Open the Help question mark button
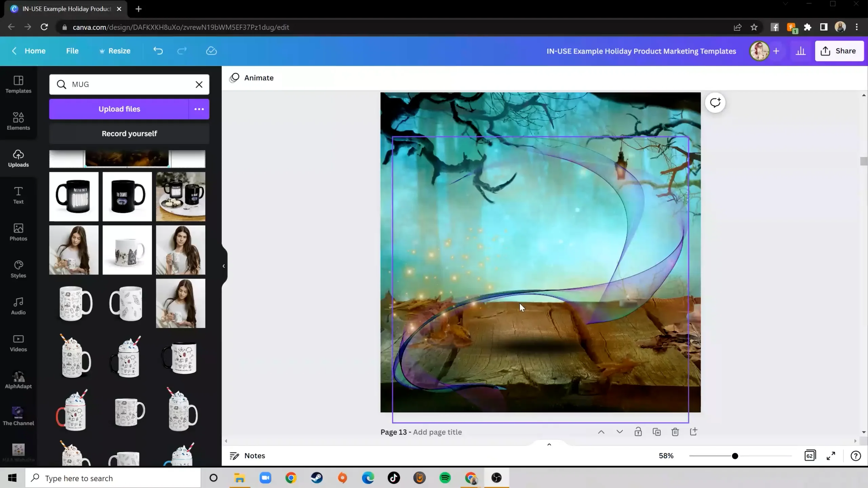The height and width of the screenshot is (488, 868). coord(855,456)
